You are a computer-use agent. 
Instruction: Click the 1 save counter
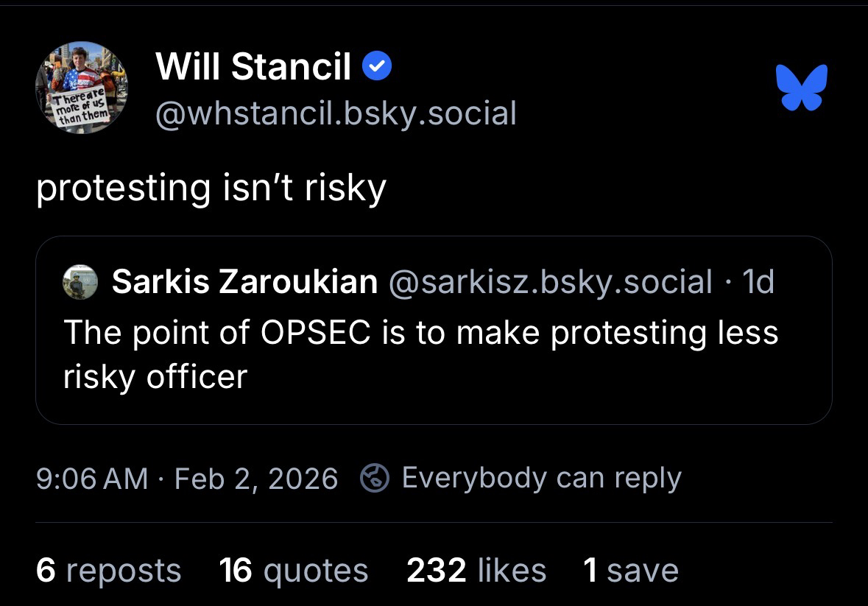[x=630, y=571]
